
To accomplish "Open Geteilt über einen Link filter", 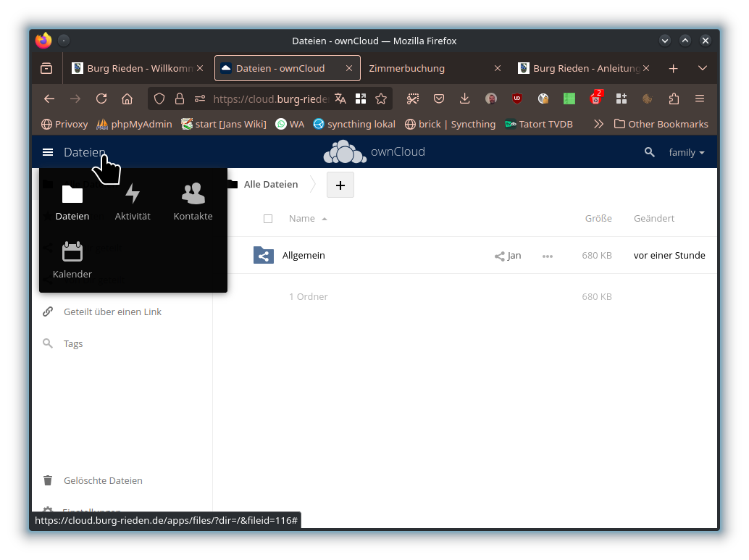I will (x=112, y=312).
